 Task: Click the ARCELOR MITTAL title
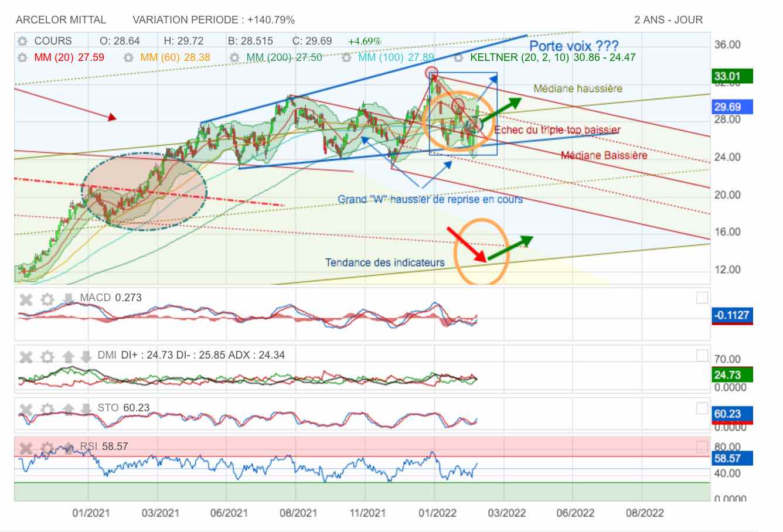61,20
